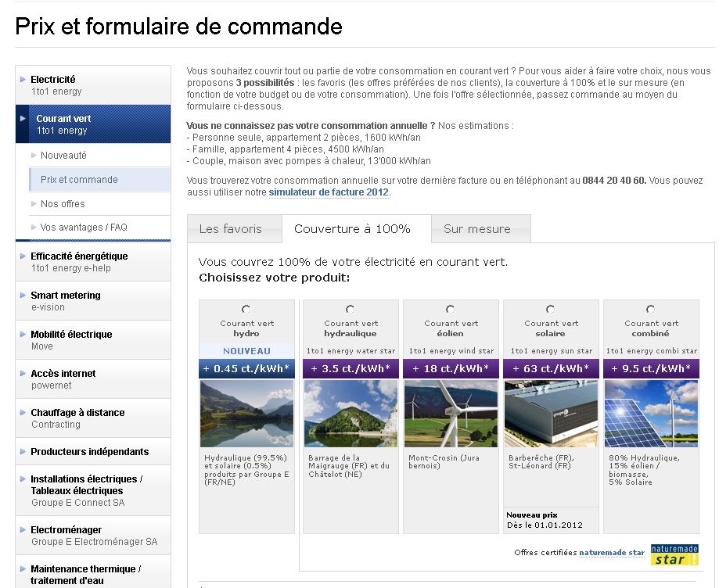The height and width of the screenshot is (588, 719).
Task: Click the arrow beside Smart metering
Action: (x=23, y=295)
